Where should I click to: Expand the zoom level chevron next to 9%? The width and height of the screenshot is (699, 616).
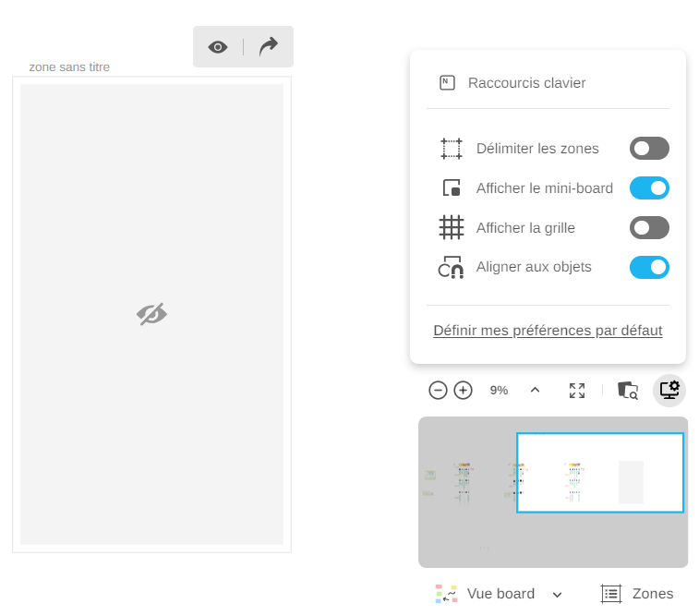tap(535, 391)
